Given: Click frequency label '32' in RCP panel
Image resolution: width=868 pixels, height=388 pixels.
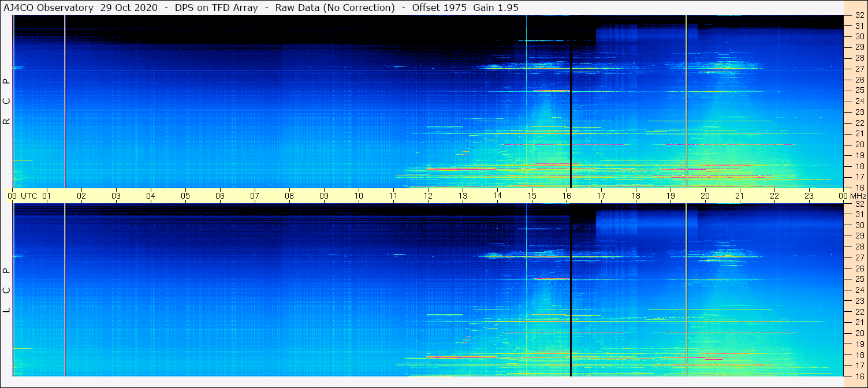Looking at the screenshot, I should [859, 15].
